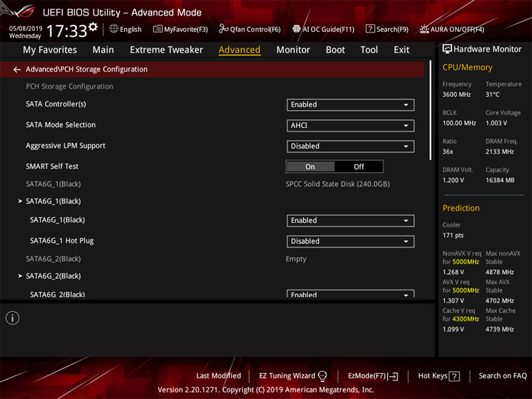Click the Search on FAQ link
Screen dimensions: 532x399
coord(502,376)
